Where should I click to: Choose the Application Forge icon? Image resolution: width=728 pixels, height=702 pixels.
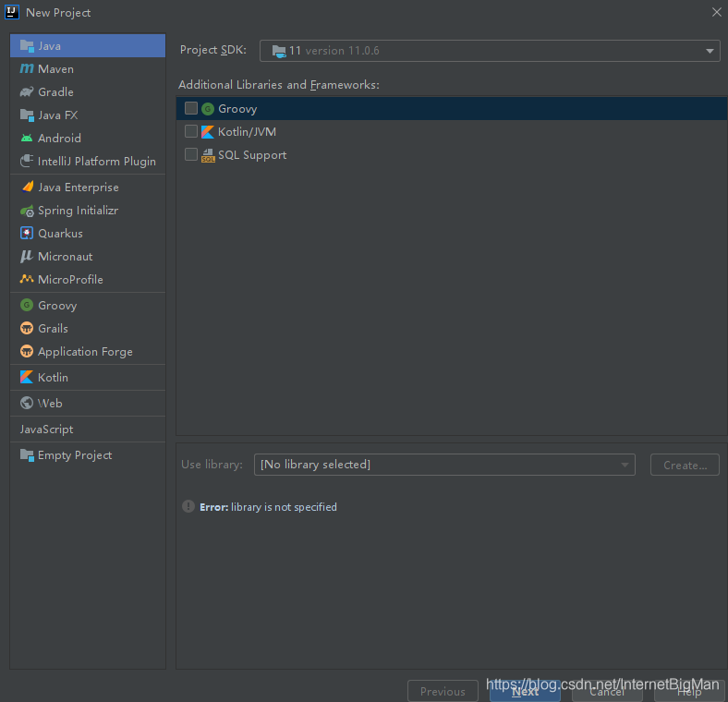27,352
